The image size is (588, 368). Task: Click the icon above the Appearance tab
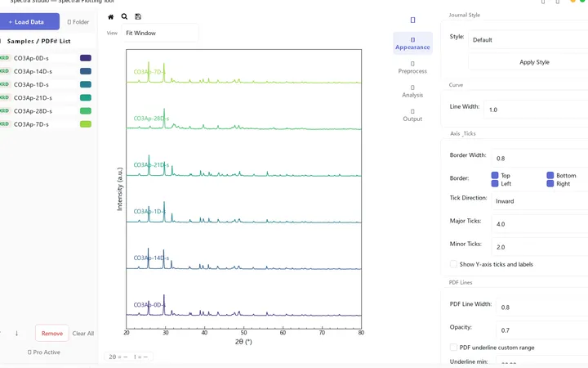pos(413,20)
